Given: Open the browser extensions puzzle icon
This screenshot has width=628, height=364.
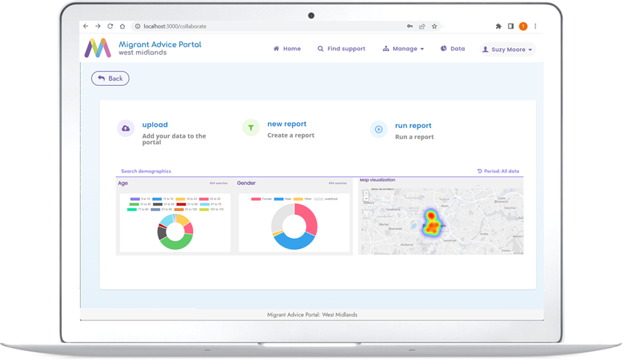Looking at the screenshot, I should coord(498,26).
